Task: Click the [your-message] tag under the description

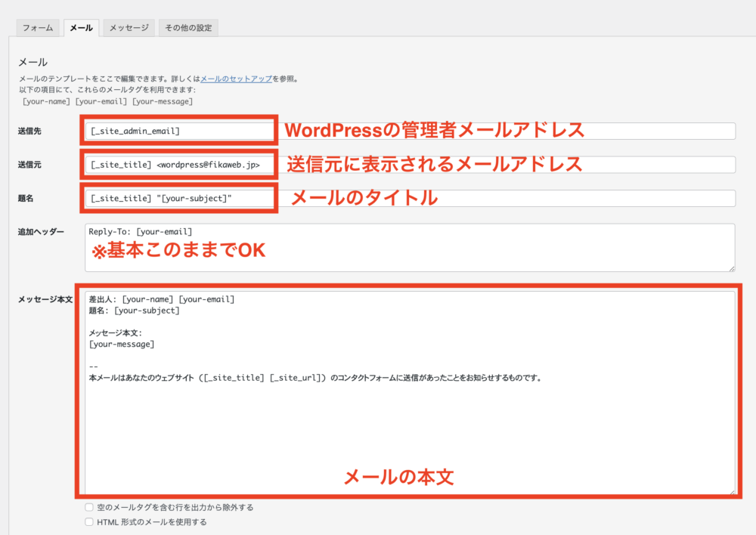Action: point(163,102)
